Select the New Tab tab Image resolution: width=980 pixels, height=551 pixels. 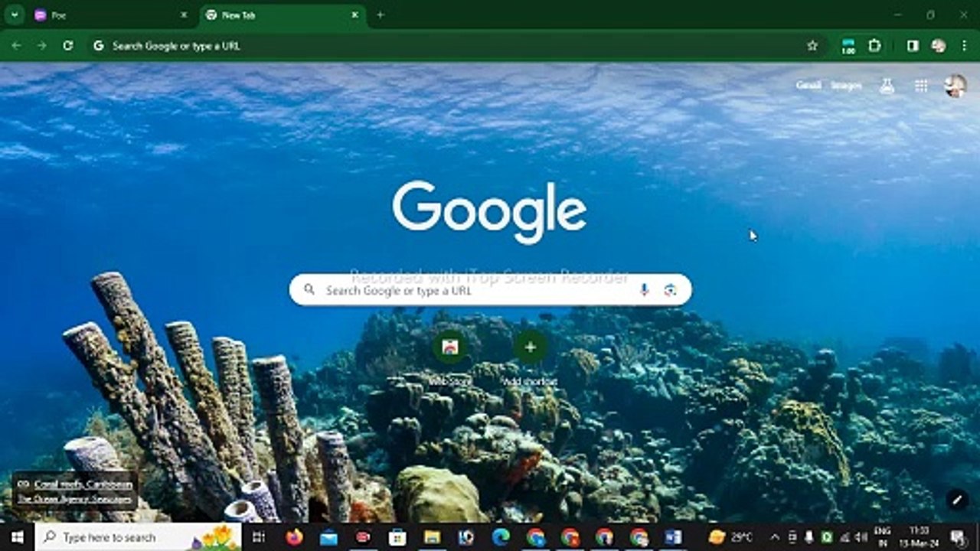283,15
